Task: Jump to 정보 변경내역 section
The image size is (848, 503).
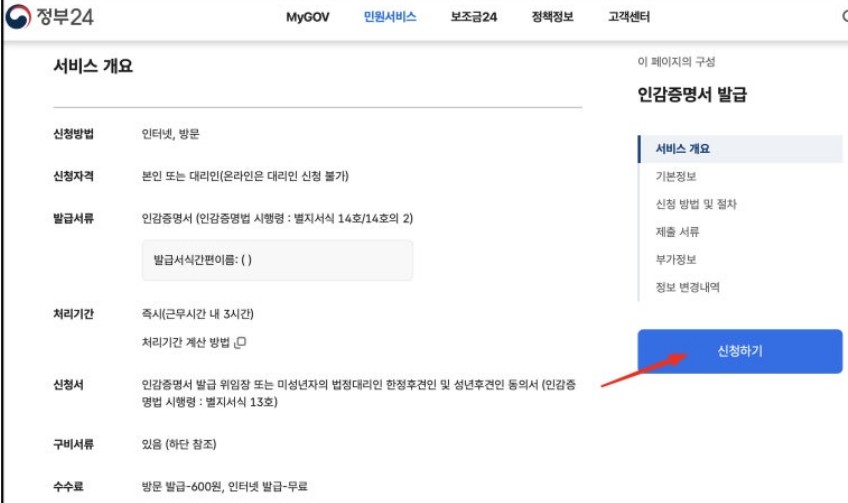Action: click(687, 287)
